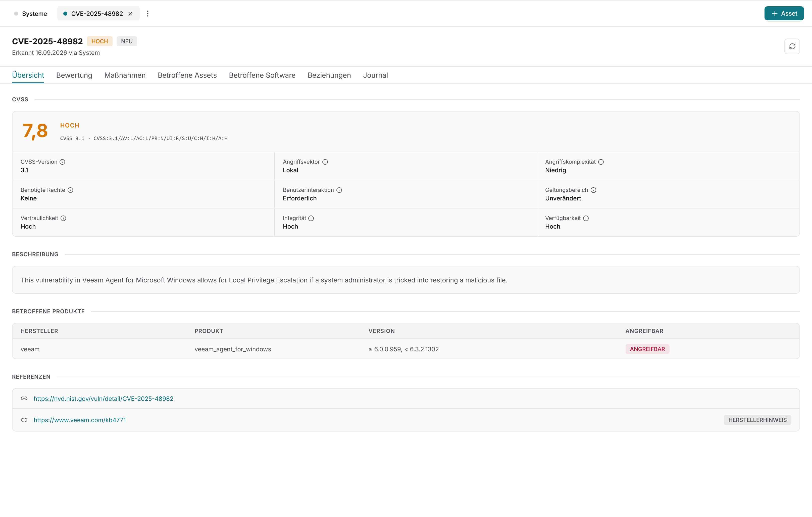The width and height of the screenshot is (812, 517).
Task: Click the NEU status badge
Action: 127,41
